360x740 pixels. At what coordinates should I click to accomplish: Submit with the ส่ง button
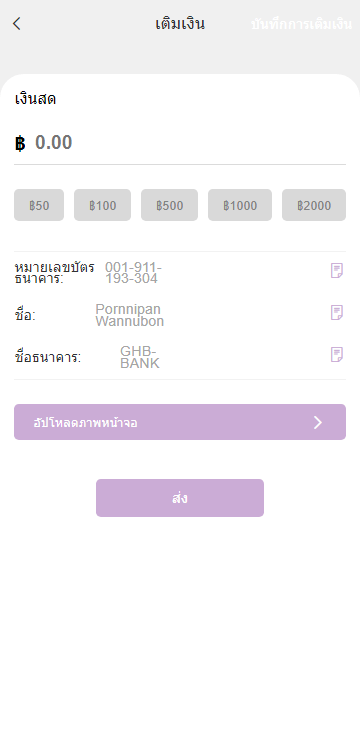tap(180, 498)
